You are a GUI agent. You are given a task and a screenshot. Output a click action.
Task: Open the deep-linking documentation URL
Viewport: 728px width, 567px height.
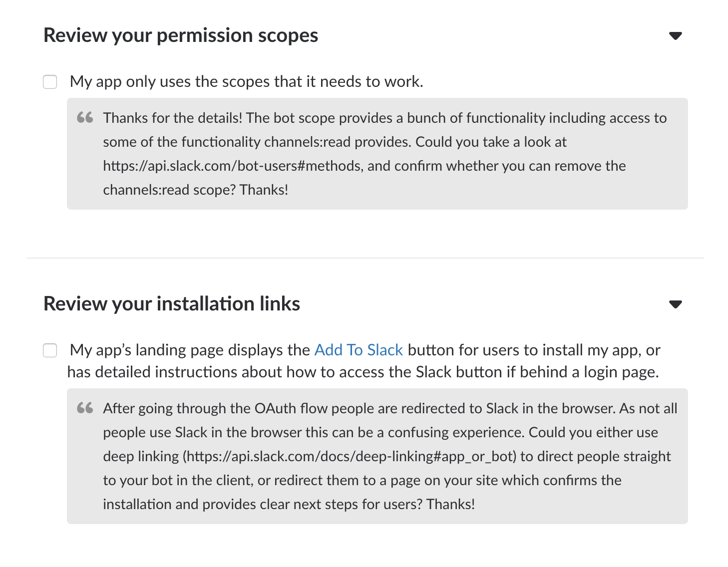click(350, 456)
